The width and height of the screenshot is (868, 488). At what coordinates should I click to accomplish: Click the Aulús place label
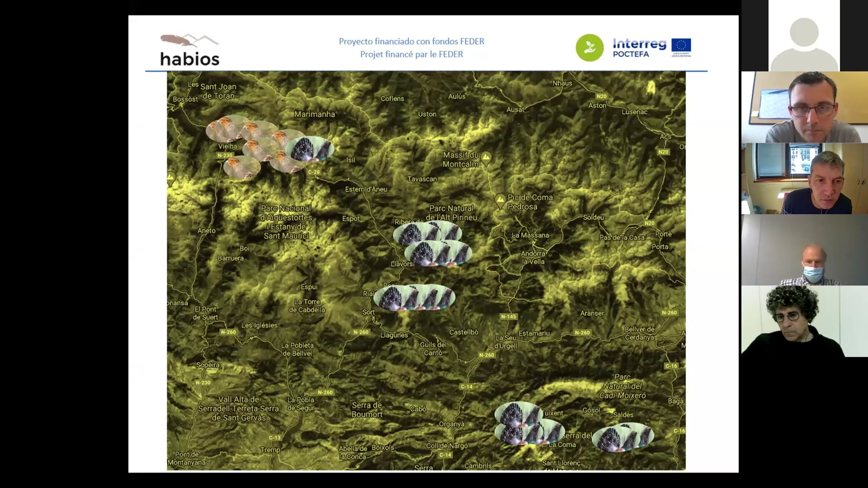point(457,96)
